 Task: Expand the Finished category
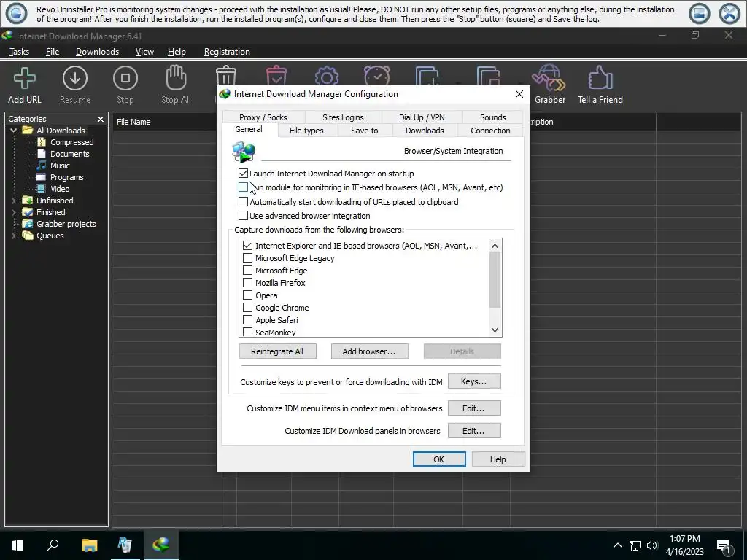pyautogui.click(x=13, y=212)
